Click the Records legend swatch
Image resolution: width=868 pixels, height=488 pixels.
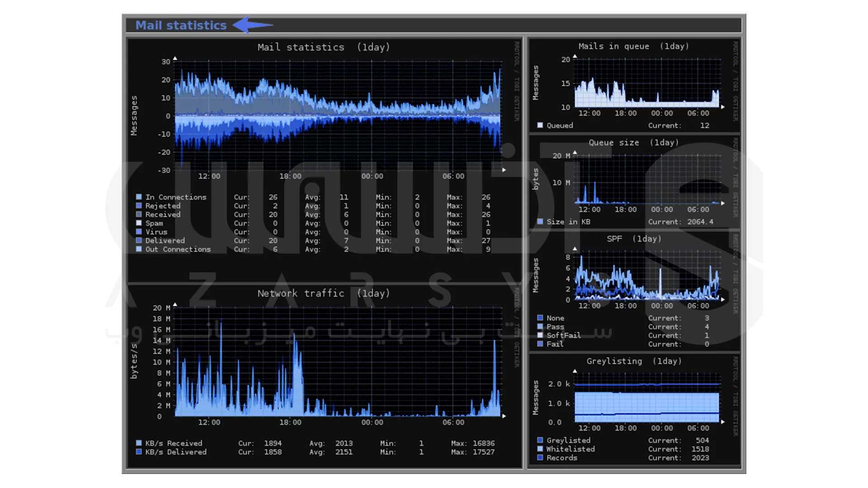pyautogui.click(x=540, y=457)
